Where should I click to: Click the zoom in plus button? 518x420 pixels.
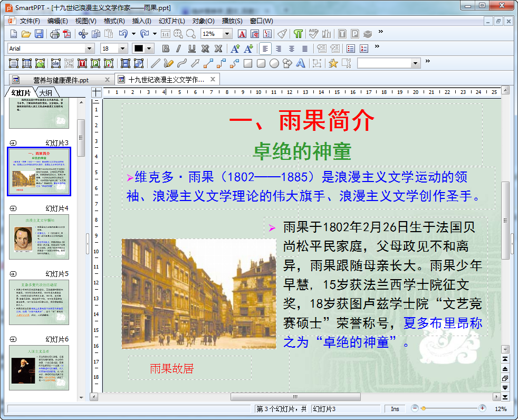coord(482,408)
